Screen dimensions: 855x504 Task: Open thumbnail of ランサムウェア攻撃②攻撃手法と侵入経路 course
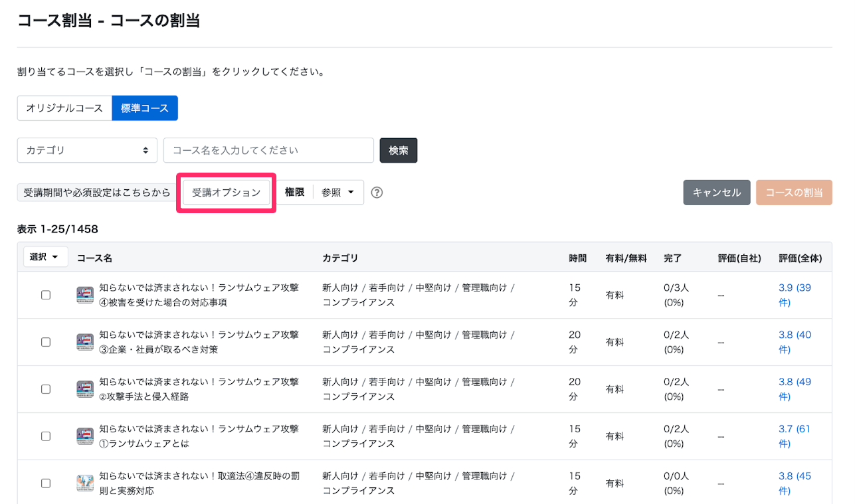pos(85,389)
